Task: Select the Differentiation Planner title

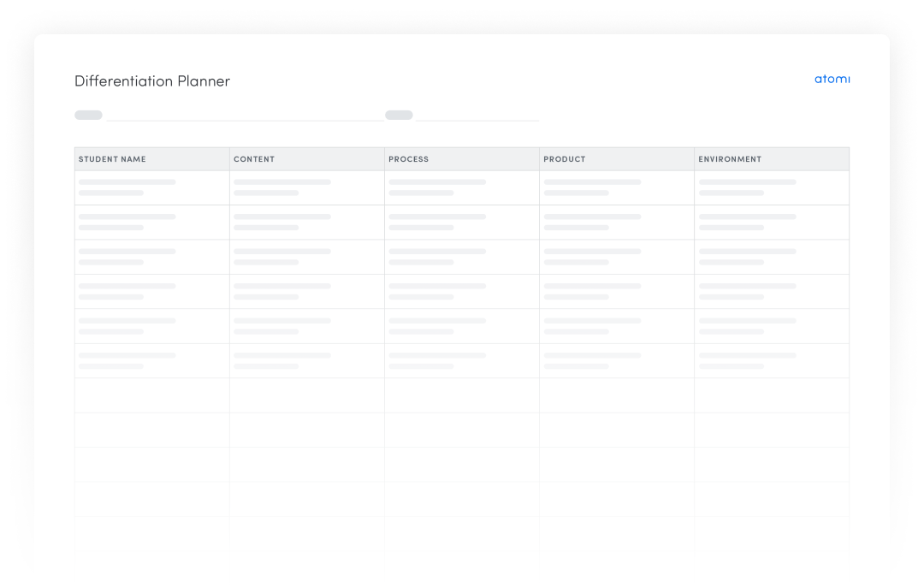Action: [x=152, y=80]
